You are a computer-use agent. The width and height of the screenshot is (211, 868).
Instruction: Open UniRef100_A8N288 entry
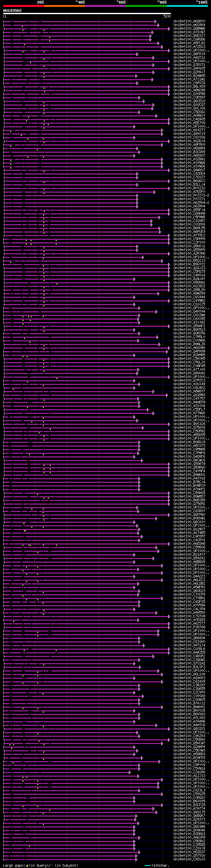point(190,90)
